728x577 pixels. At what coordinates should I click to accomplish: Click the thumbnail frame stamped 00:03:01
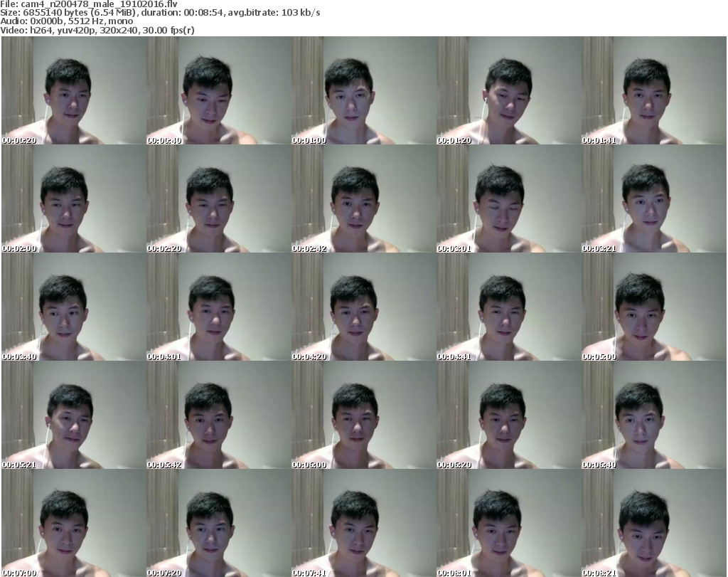[508, 198]
